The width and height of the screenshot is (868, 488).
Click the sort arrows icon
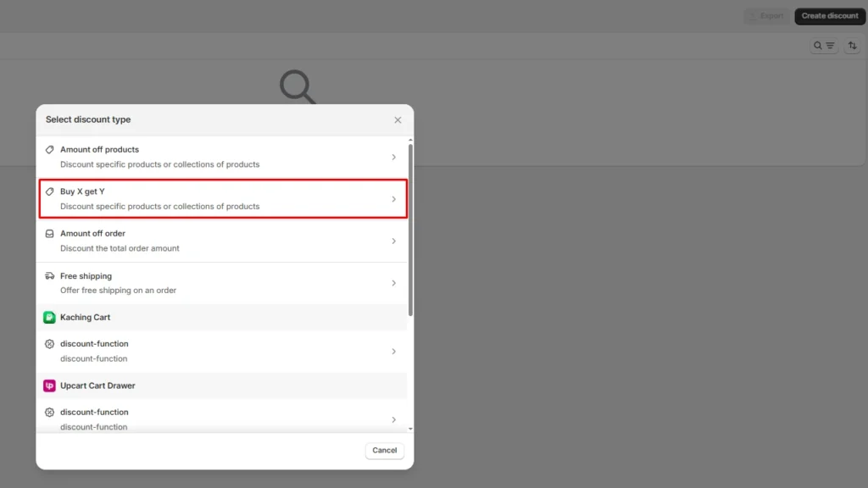(x=853, y=46)
